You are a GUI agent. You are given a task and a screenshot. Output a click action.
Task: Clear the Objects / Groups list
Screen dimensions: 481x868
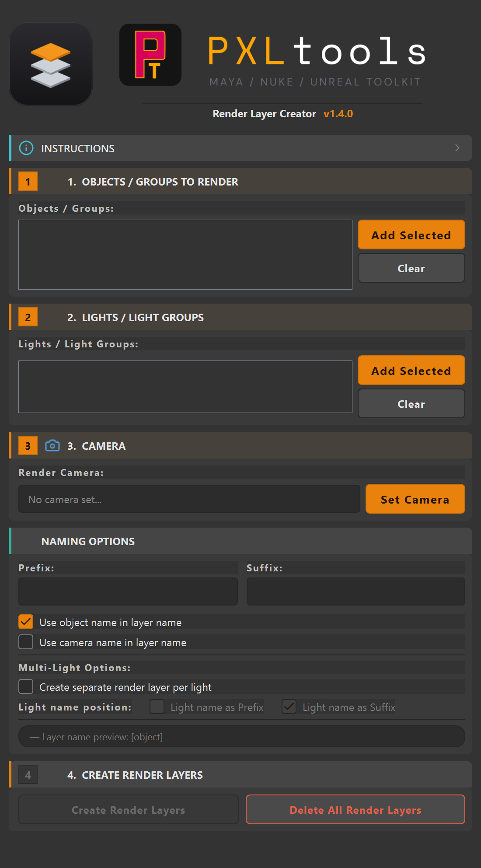coord(411,268)
